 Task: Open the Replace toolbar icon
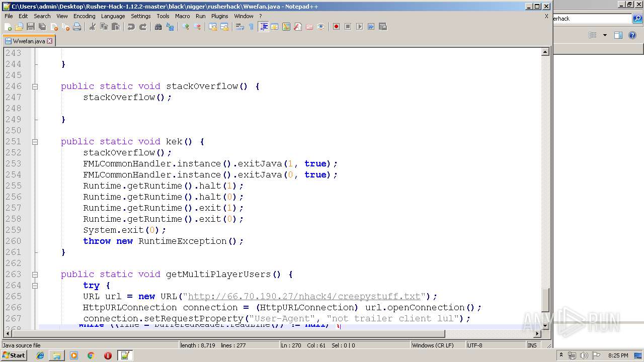170,27
